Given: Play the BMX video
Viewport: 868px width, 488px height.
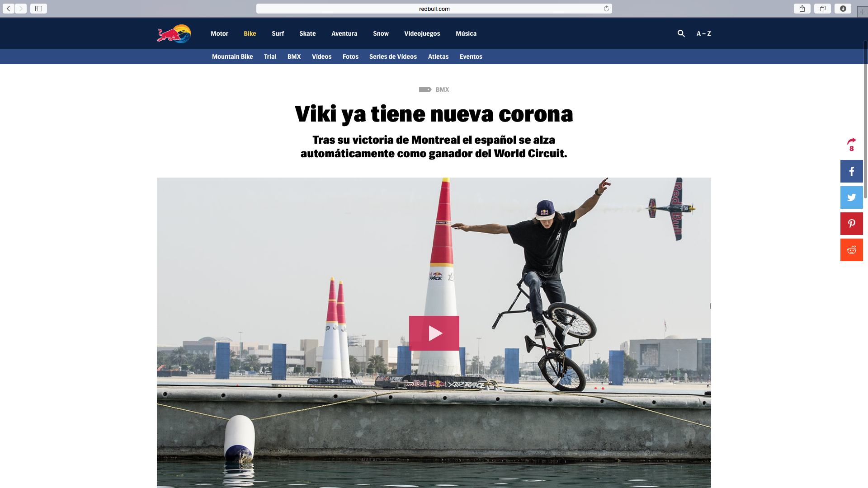Looking at the screenshot, I should pyautogui.click(x=434, y=333).
